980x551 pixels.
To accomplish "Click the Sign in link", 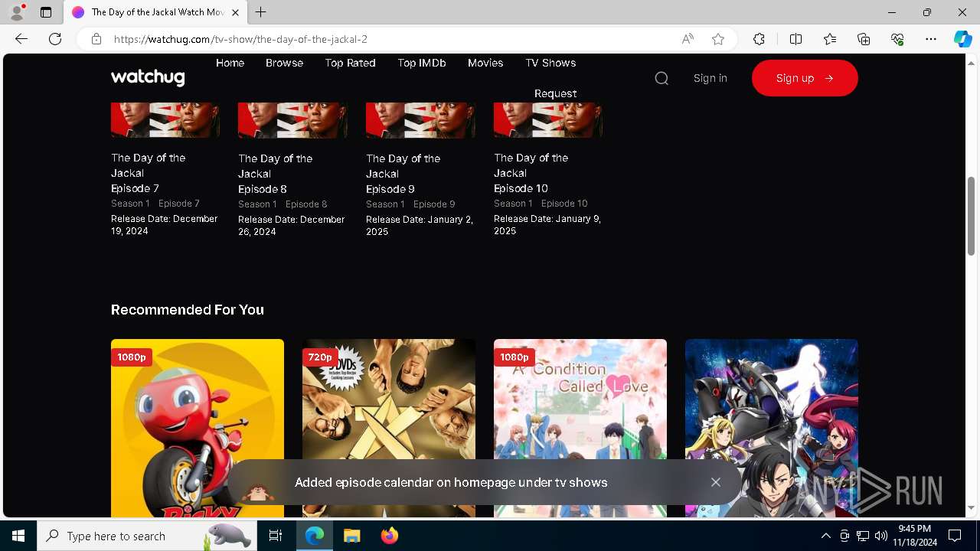I will 710,78.
